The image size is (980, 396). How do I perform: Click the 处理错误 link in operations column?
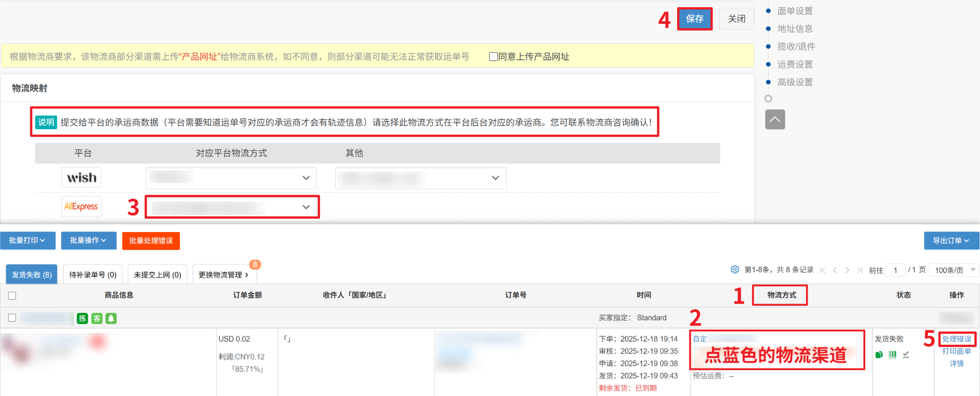tap(957, 339)
